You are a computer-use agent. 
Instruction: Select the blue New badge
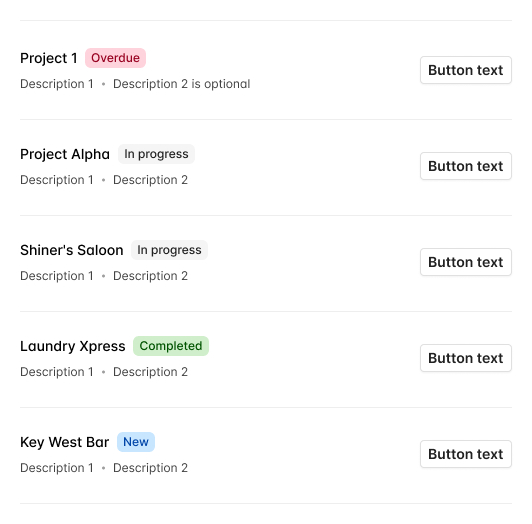click(136, 442)
